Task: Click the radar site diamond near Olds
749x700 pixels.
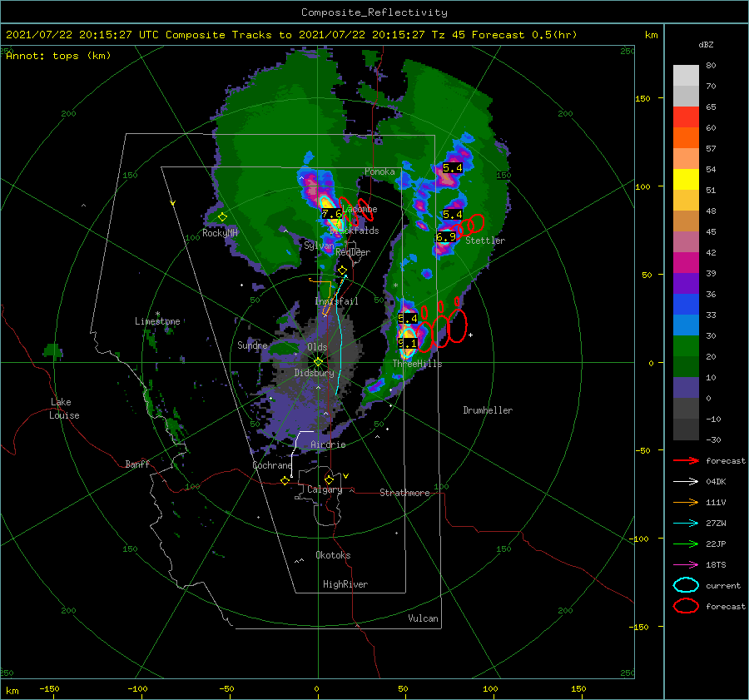Action: click(318, 362)
